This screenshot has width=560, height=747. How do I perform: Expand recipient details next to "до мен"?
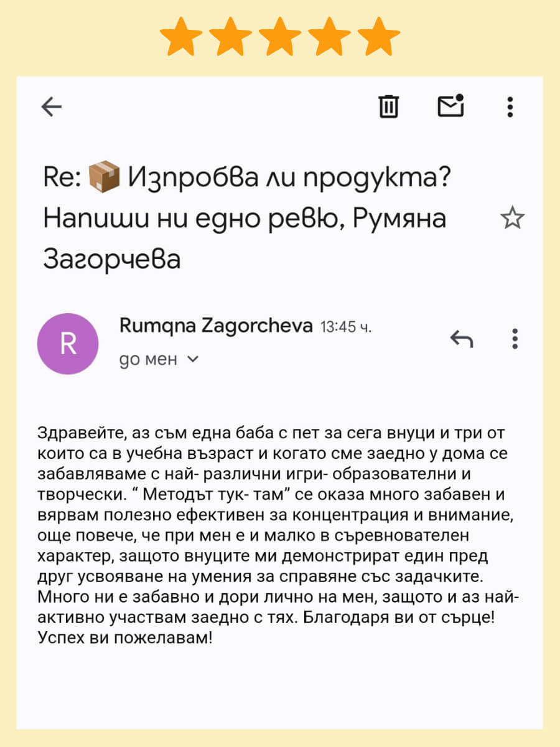click(x=193, y=359)
